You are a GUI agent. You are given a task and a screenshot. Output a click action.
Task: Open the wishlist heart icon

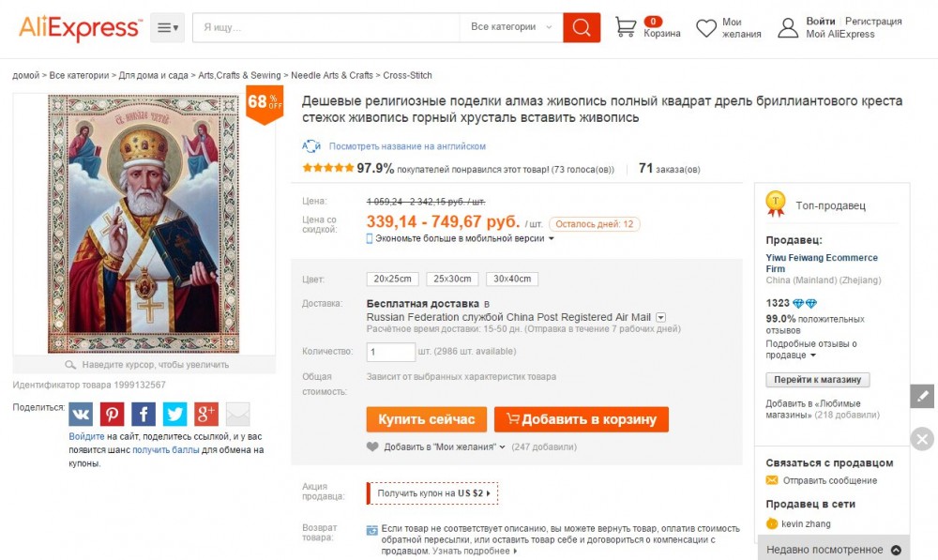coord(706,28)
